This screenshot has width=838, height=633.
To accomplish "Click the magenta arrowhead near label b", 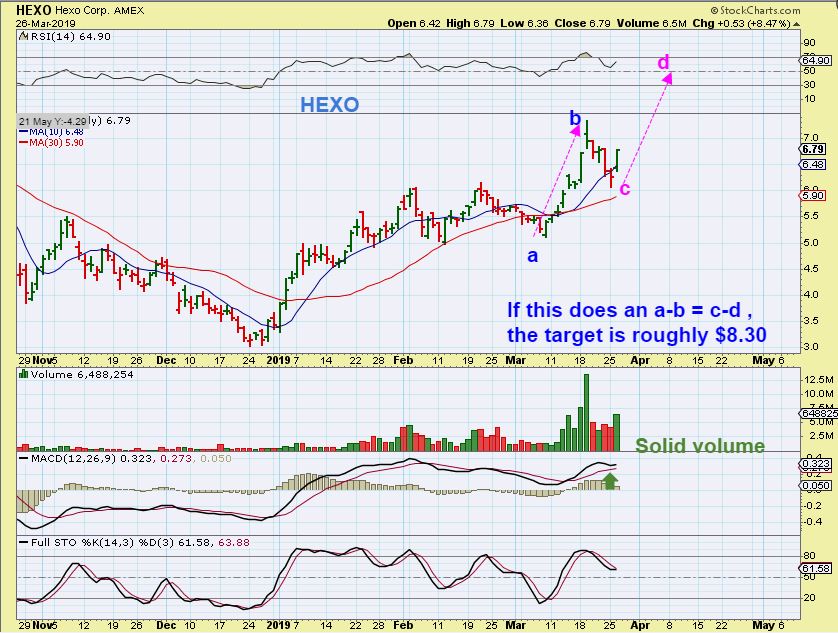I will tap(576, 129).
